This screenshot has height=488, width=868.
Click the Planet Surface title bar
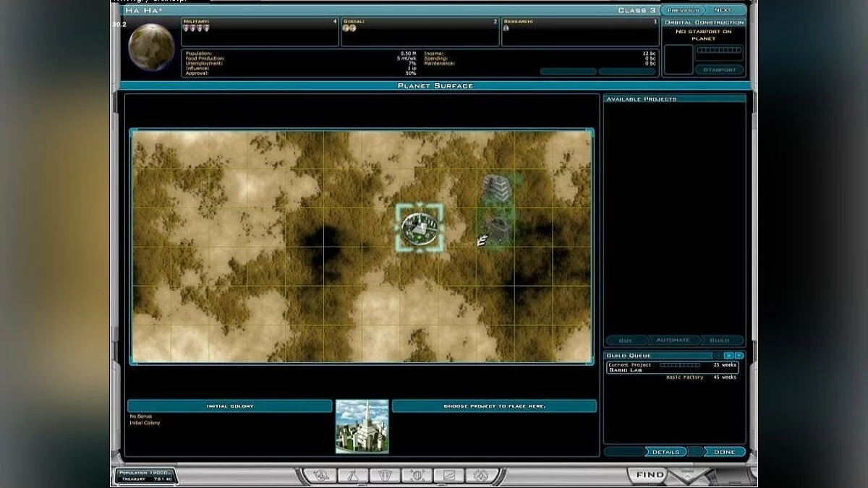(x=435, y=85)
